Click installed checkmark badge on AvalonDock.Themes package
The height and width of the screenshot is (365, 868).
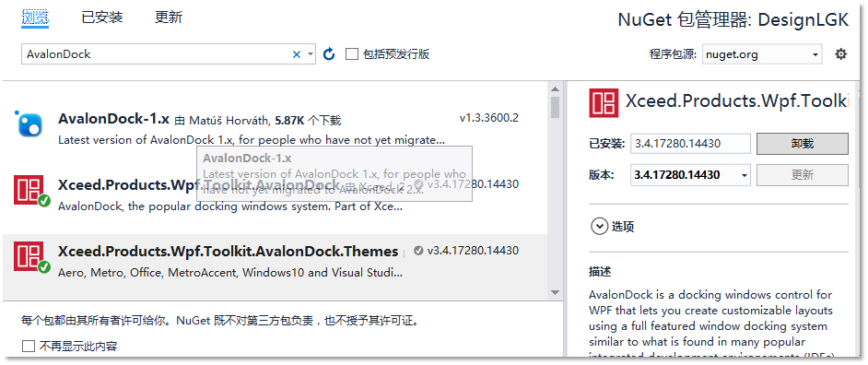point(44,267)
